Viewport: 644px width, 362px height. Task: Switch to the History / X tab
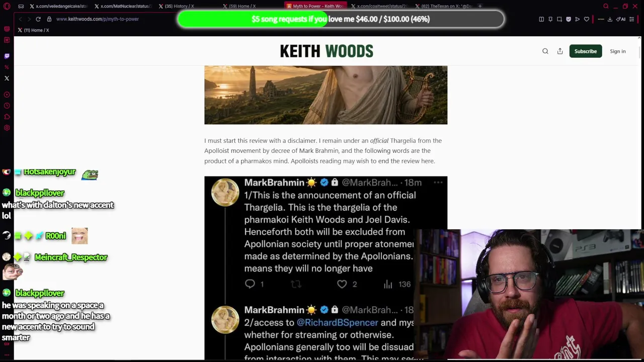[x=186, y=6]
